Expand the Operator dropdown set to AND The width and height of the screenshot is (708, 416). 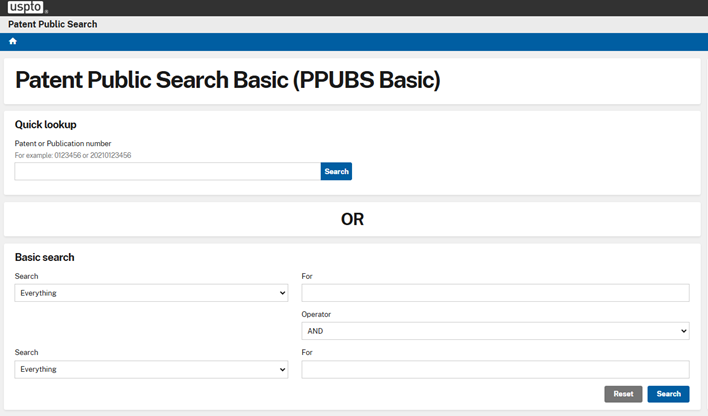click(495, 331)
